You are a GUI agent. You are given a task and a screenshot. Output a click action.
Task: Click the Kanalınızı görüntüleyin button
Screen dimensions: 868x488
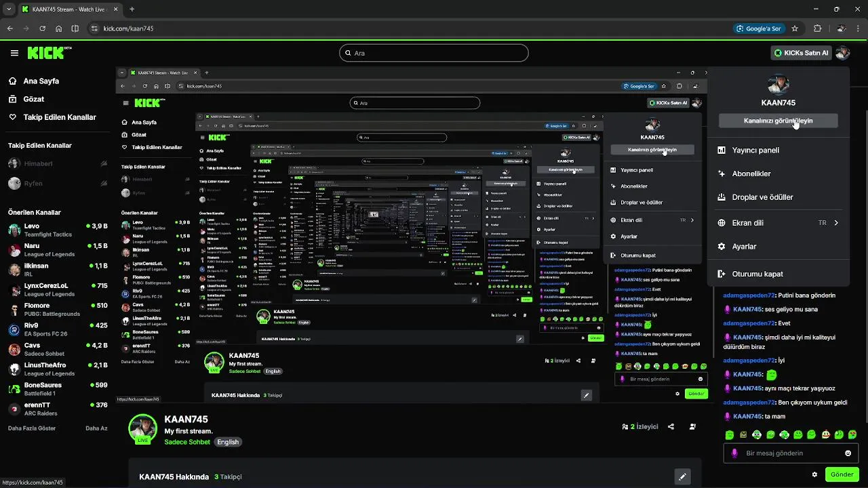pyautogui.click(x=778, y=121)
